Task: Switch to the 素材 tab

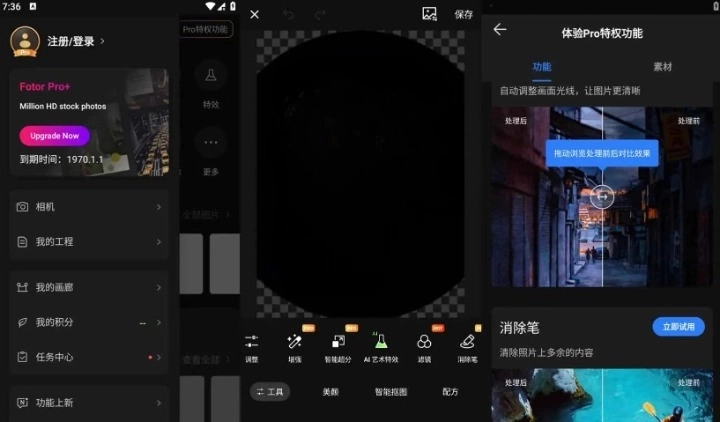Action: click(662, 67)
